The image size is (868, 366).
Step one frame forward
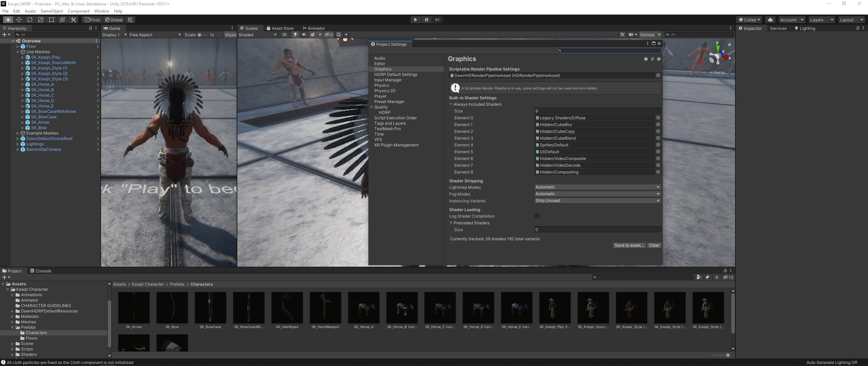(x=437, y=20)
